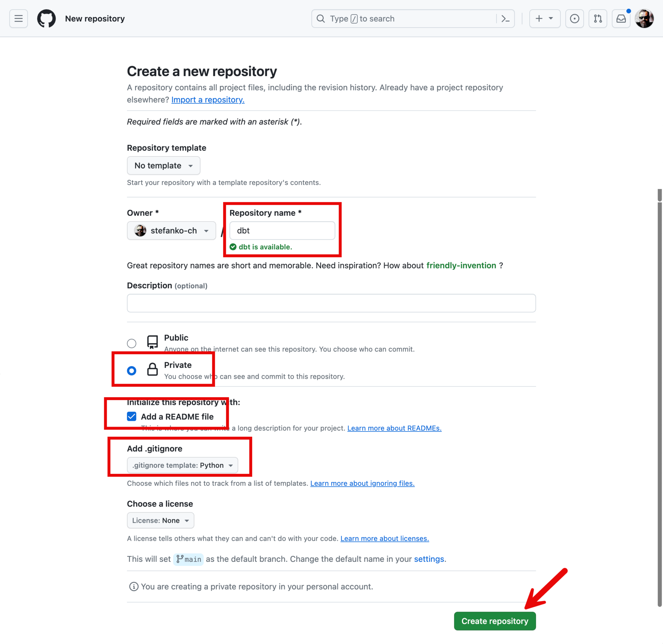The height and width of the screenshot is (644, 663).
Task: Toggle the Add a README file checkbox
Action: click(132, 416)
